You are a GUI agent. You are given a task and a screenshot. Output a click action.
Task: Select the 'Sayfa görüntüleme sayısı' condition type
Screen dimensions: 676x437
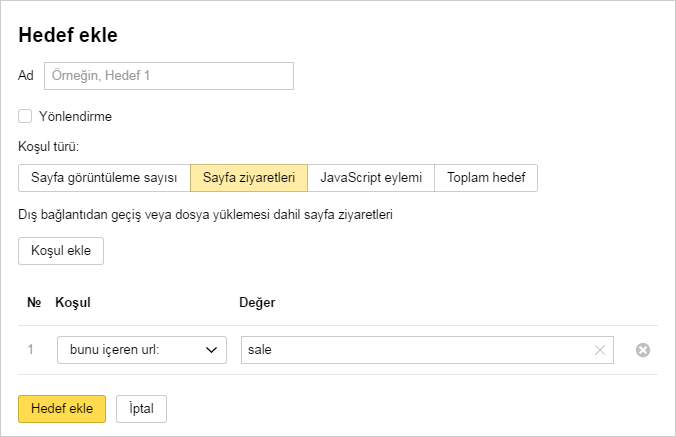tap(104, 178)
